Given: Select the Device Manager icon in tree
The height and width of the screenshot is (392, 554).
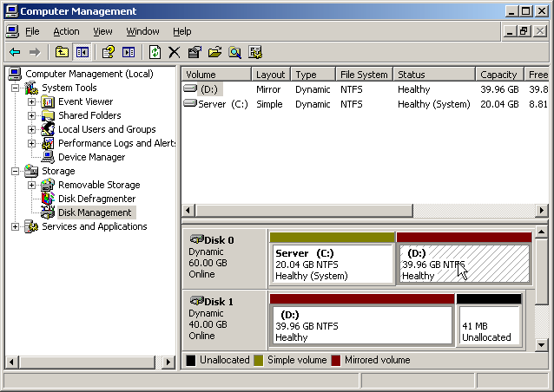Looking at the screenshot, I should click(48, 157).
